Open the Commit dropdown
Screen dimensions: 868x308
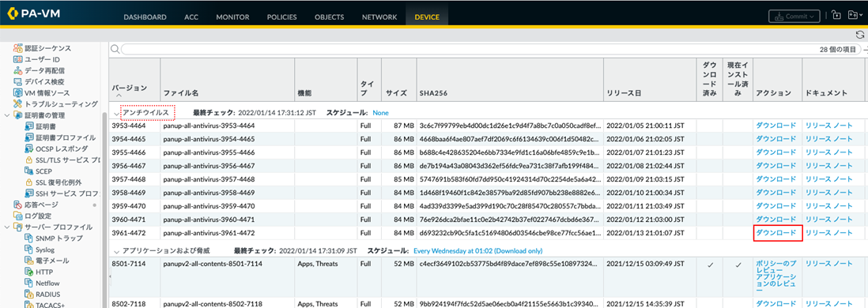click(794, 17)
